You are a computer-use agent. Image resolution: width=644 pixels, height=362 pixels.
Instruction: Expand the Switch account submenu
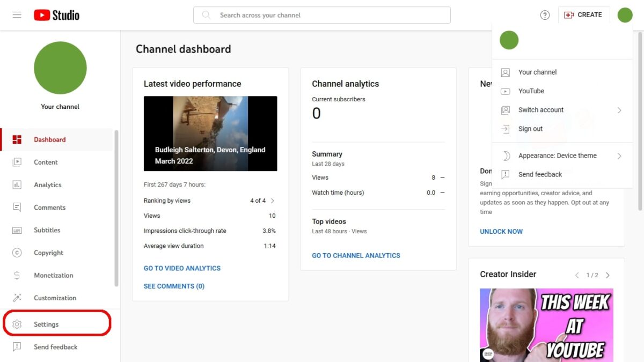click(562, 110)
